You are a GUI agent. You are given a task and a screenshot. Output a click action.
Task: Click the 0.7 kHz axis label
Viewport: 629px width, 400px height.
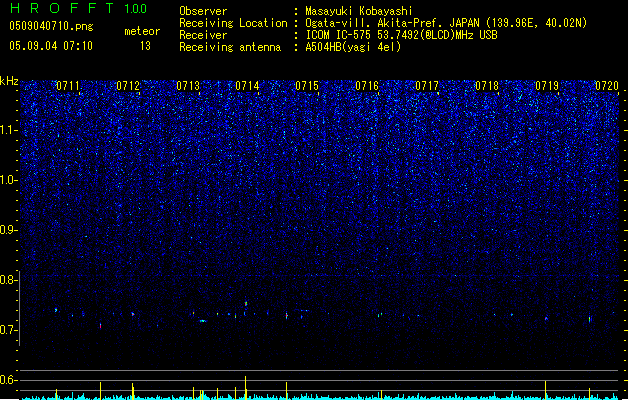8,330
